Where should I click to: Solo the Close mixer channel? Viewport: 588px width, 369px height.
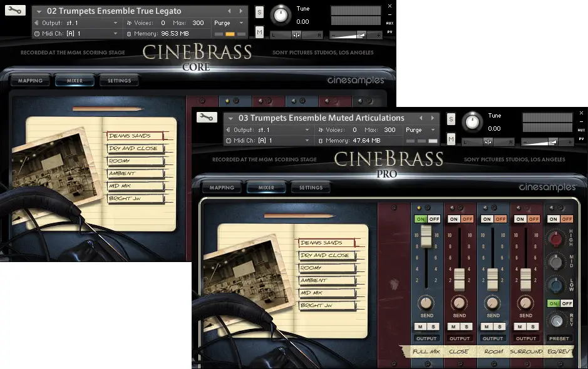467,326
